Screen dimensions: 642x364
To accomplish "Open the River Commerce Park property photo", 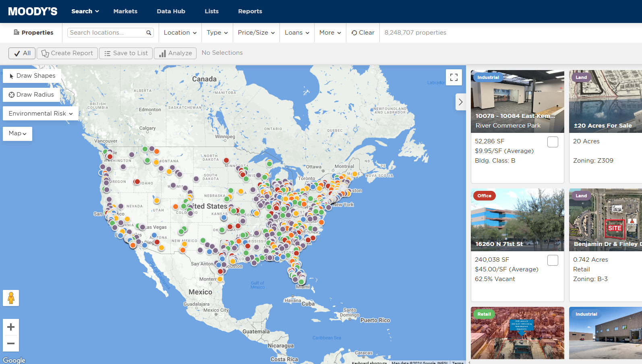I will click(x=518, y=101).
